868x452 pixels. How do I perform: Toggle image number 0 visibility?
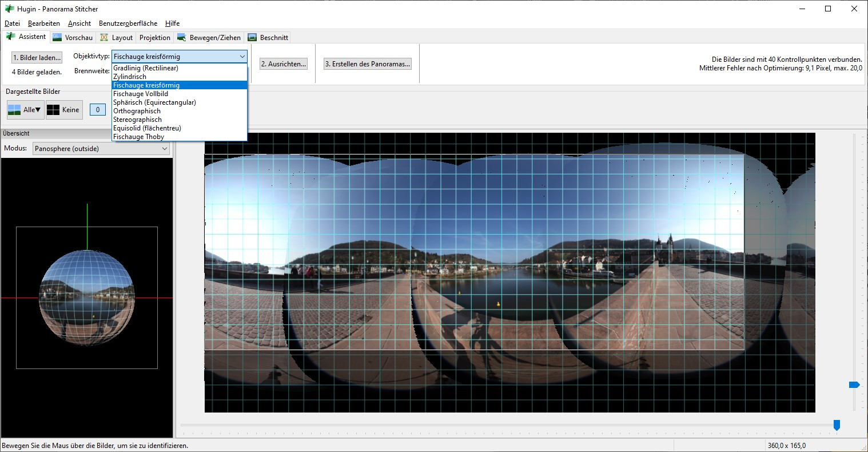pos(98,110)
